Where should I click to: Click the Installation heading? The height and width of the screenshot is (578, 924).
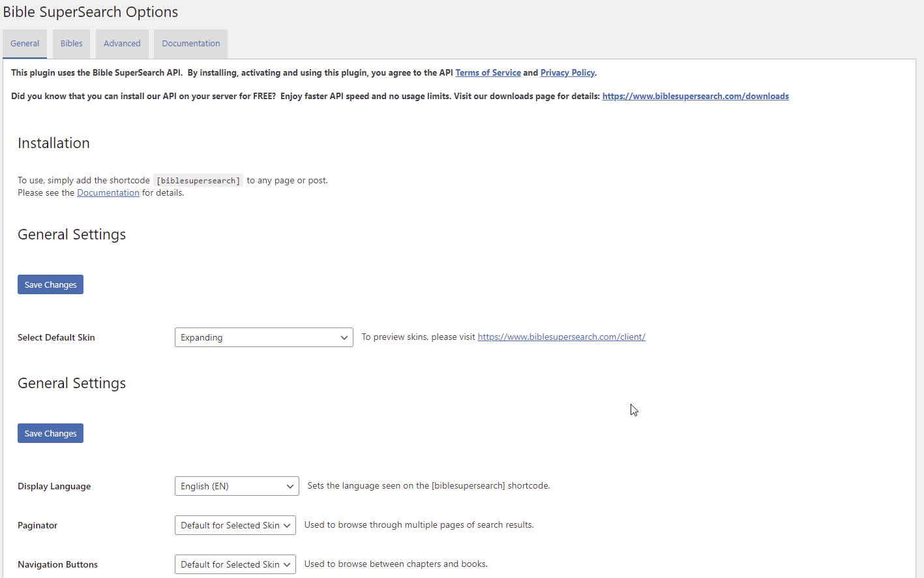point(53,143)
